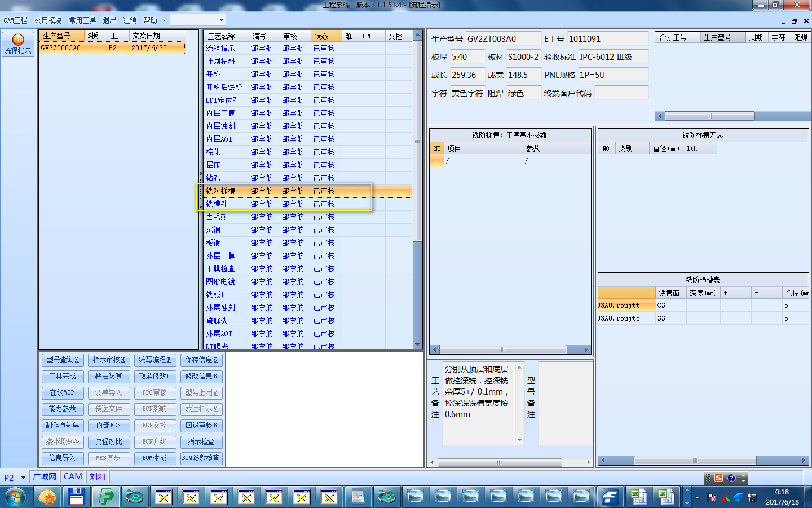Image resolution: width=812 pixels, height=508 pixels.
Task: Show hidden system tray icons
Action: pos(698,497)
